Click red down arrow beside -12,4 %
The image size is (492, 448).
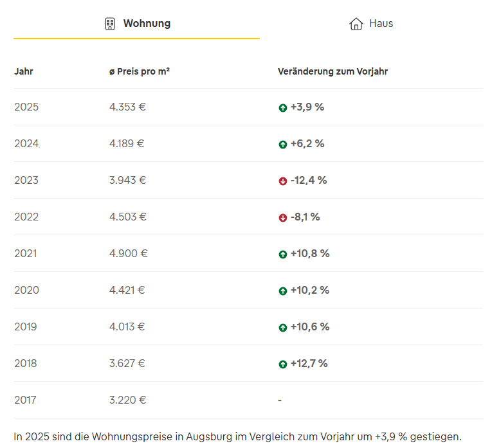click(x=282, y=181)
